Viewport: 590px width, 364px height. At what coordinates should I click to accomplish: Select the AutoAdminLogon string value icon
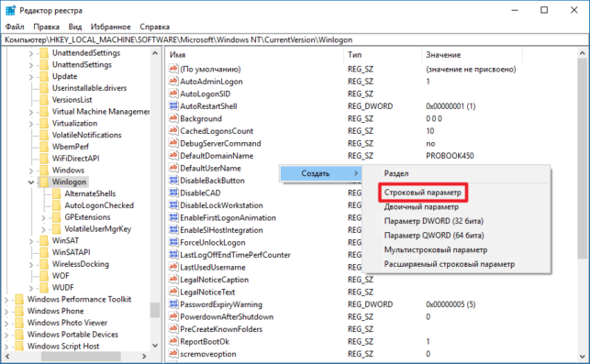173,82
